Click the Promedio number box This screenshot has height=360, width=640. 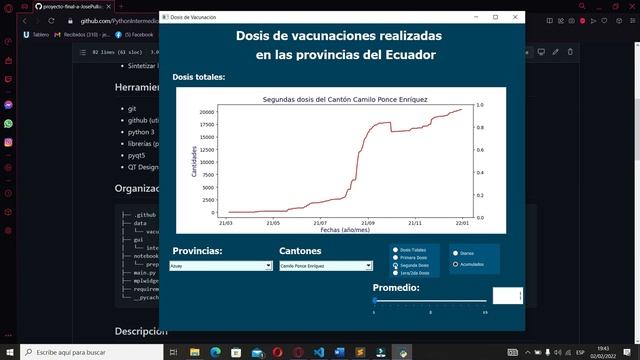coord(507,296)
